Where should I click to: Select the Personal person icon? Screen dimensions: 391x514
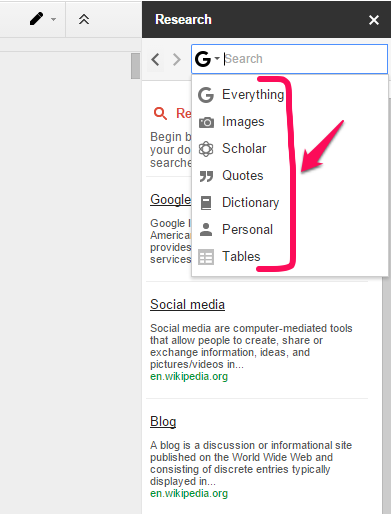tap(206, 230)
